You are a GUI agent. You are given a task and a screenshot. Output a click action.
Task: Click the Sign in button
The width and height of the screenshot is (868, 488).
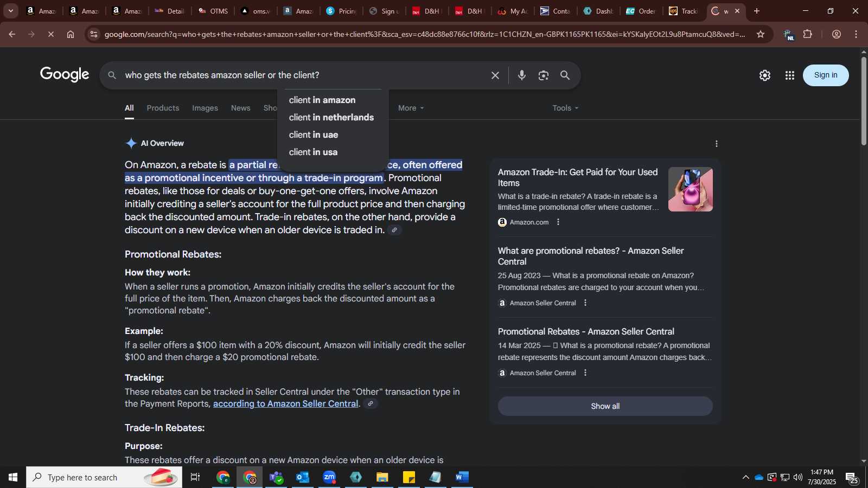(826, 75)
